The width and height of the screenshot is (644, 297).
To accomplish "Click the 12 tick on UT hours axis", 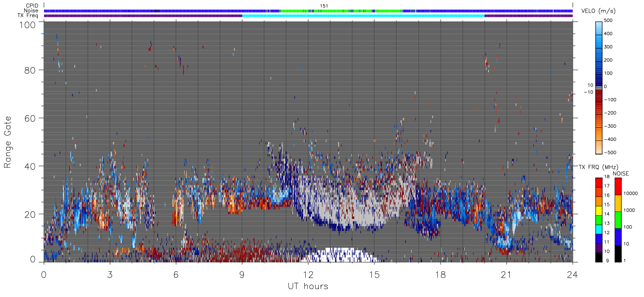I will click(308, 275).
